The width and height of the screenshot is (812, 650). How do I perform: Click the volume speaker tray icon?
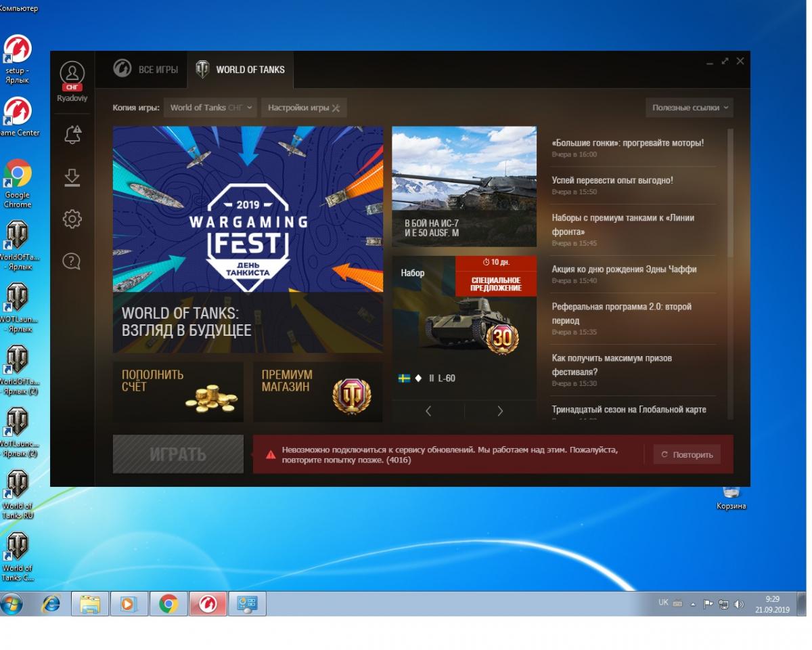click(739, 604)
